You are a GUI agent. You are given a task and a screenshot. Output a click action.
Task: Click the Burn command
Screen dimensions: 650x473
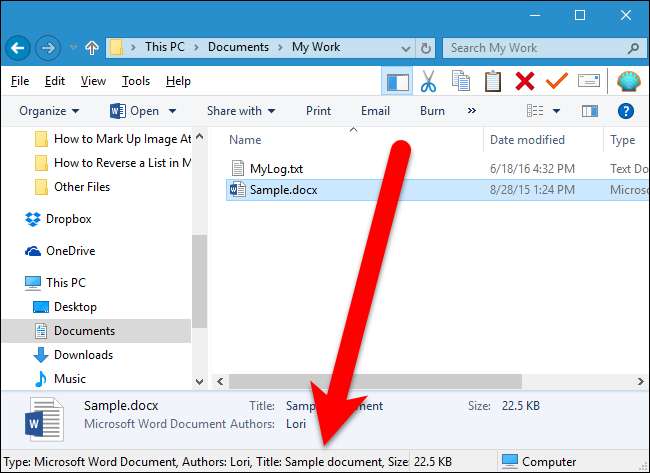[x=432, y=111]
